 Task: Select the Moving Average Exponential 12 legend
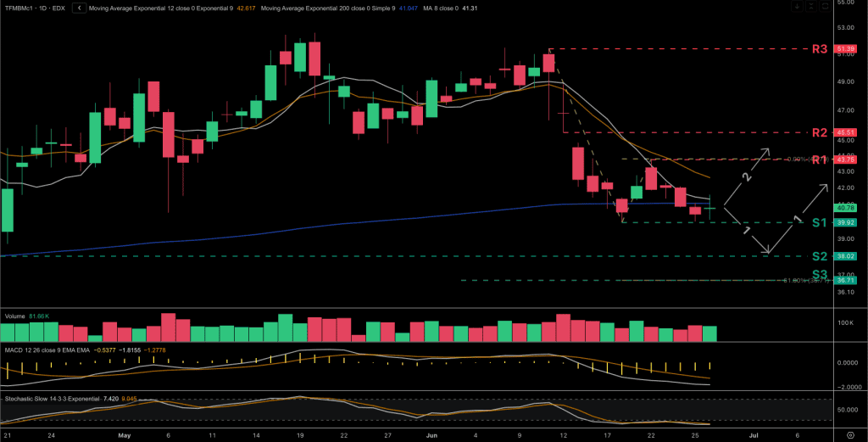(x=161, y=8)
